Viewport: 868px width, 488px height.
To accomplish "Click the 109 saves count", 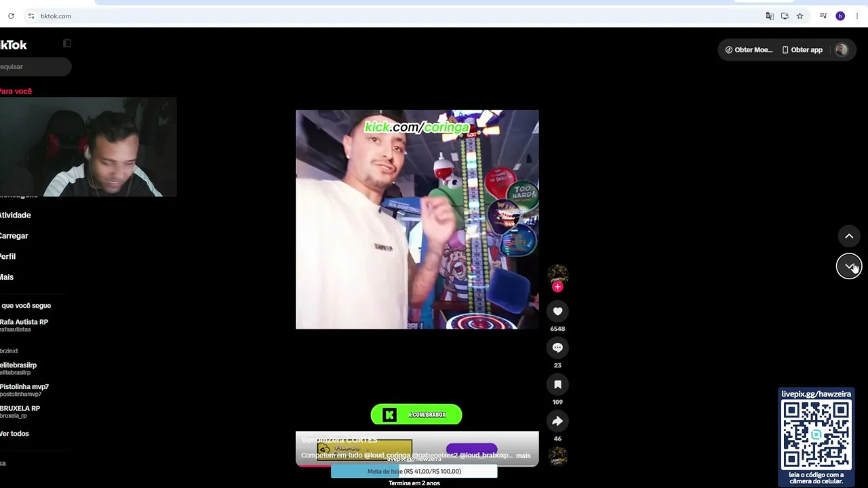I will [x=557, y=402].
